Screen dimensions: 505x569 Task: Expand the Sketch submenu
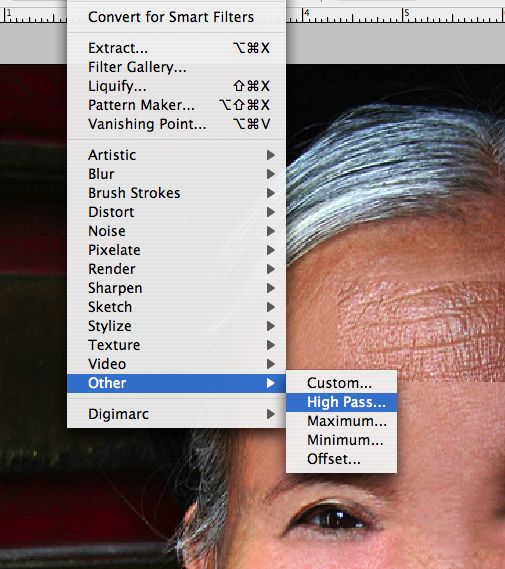[x=176, y=307]
